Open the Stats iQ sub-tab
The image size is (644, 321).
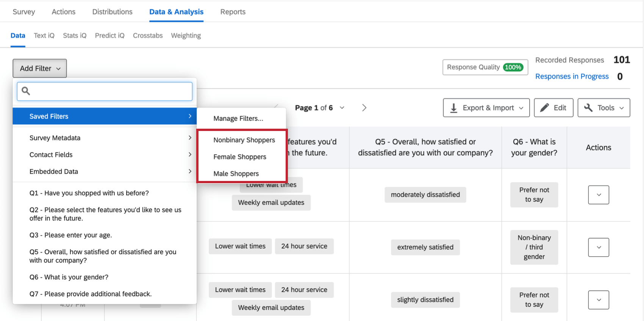click(75, 36)
